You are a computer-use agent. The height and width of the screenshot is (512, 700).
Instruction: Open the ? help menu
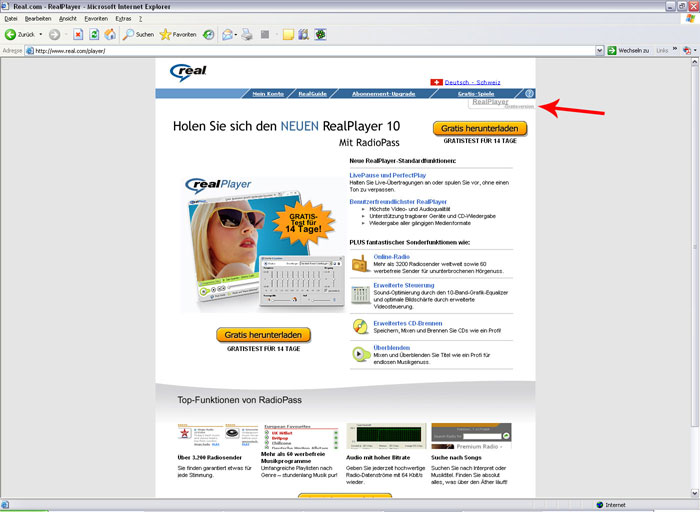coord(140,19)
